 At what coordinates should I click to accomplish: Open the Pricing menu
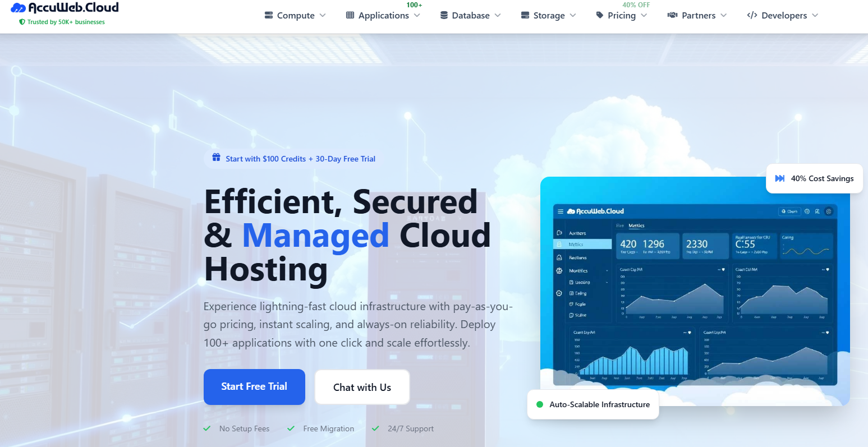point(622,16)
